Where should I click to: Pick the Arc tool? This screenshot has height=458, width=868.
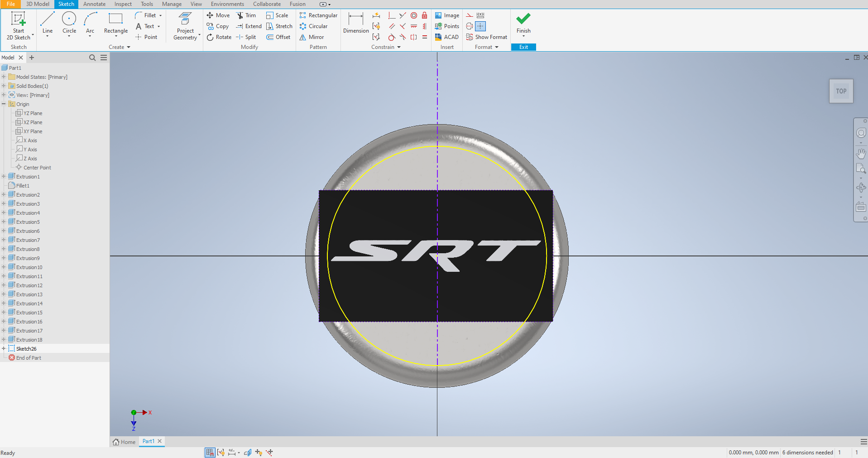pyautogui.click(x=90, y=24)
